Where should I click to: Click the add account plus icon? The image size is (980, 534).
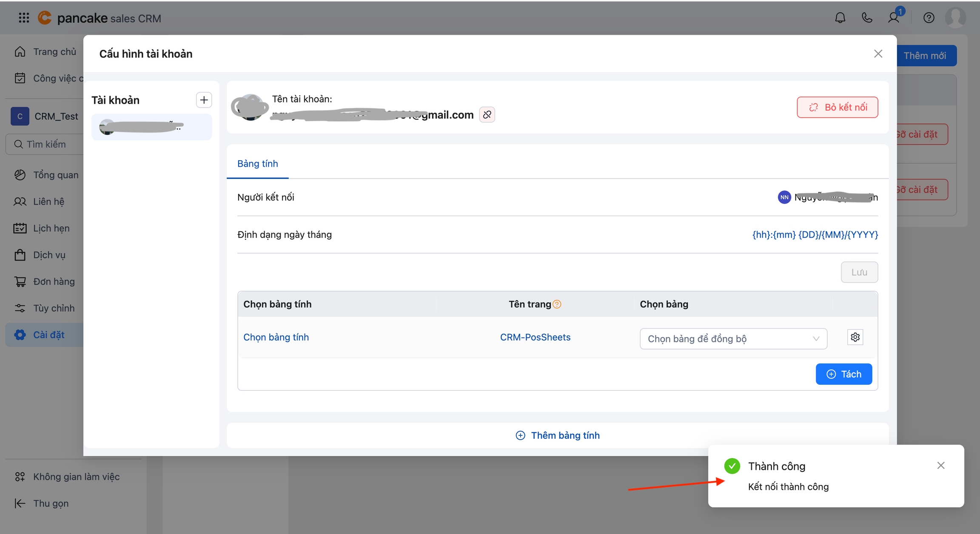click(x=204, y=100)
